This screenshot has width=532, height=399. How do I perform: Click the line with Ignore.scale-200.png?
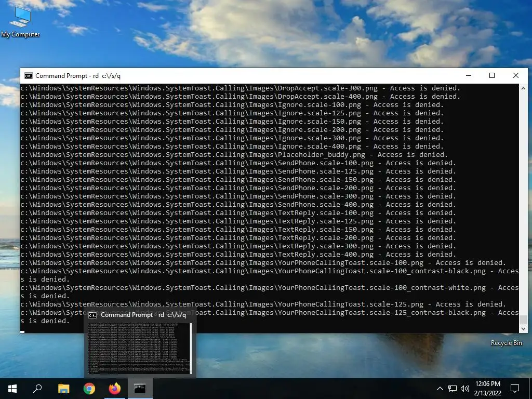click(x=232, y=129)
